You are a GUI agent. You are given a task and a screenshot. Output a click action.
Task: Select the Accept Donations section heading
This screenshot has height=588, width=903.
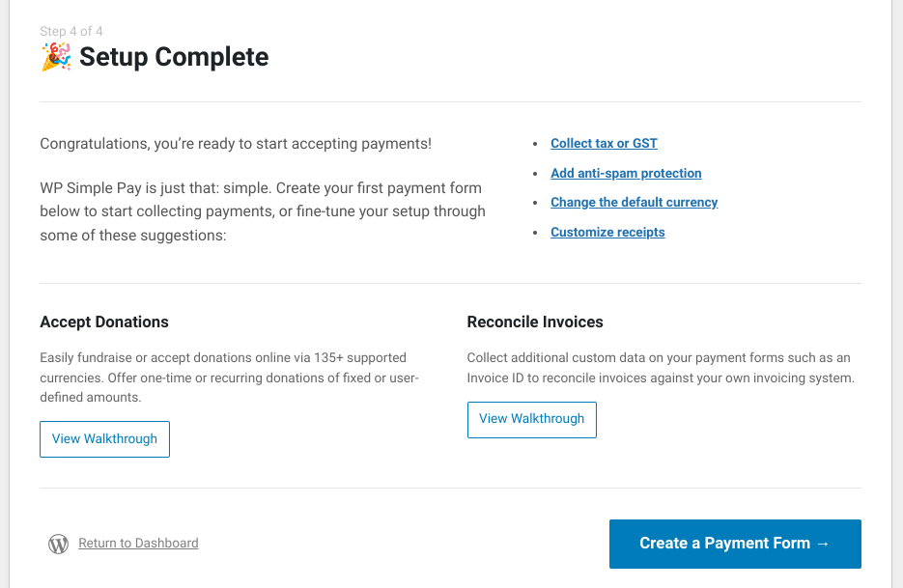coord(104,322)
